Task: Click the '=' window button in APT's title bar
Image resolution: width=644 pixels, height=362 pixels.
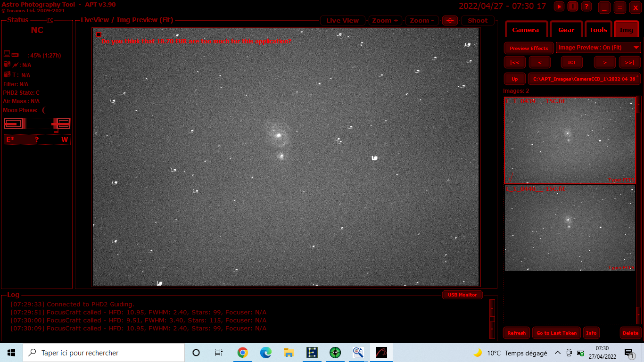Action: pos(619,8)
